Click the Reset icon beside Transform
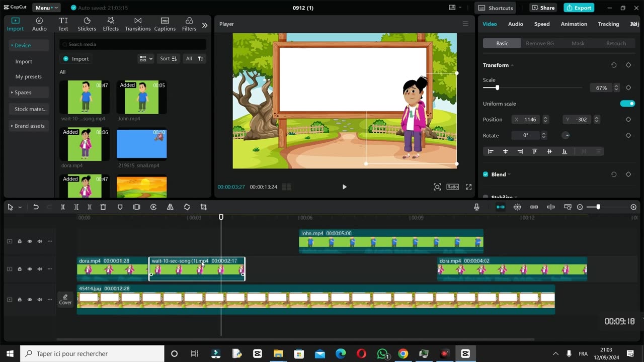The height and width of the screenshot is (362, 644). 614,65
